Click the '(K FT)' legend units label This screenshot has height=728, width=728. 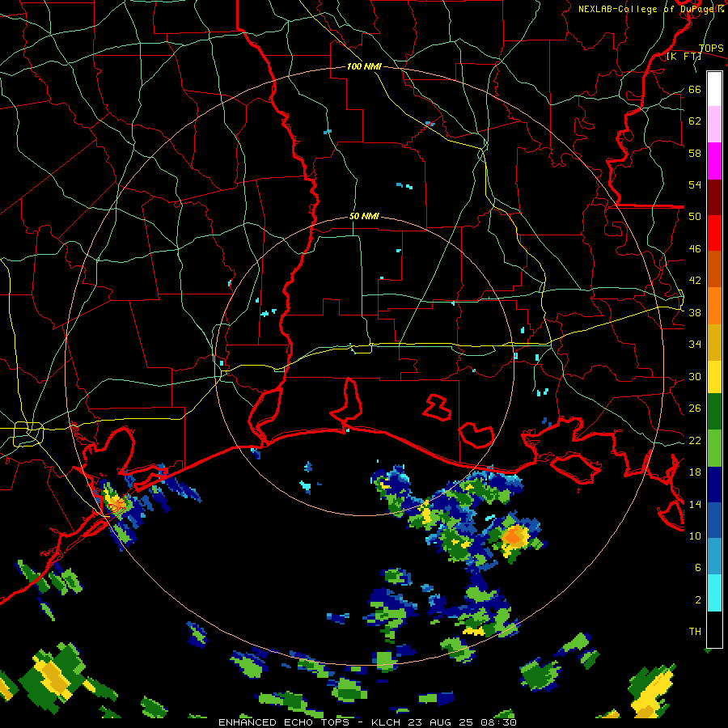click(684, 57)
